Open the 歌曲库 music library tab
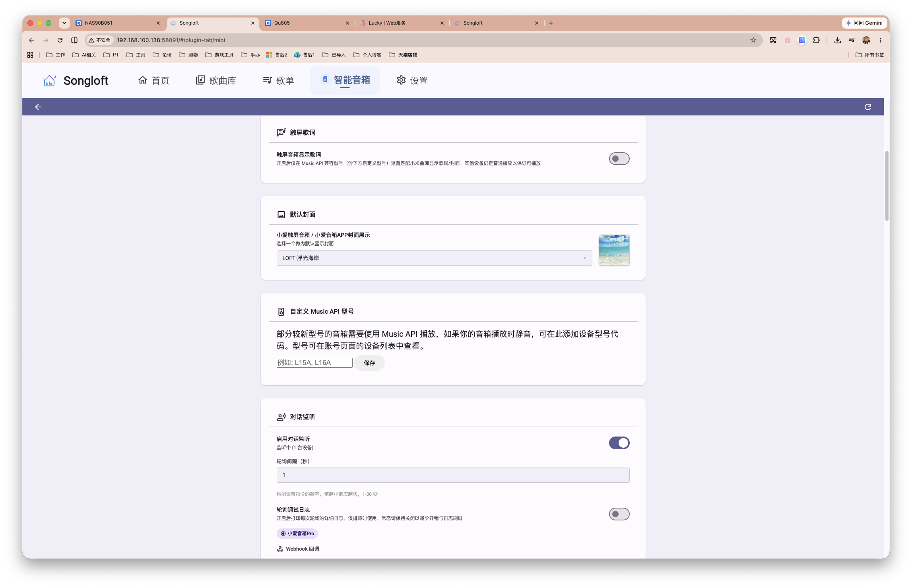912x588 pixels. tap(216, 80)
